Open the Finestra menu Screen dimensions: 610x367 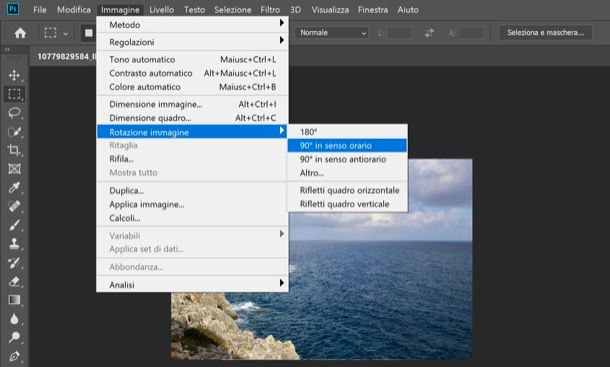point(373,10)
